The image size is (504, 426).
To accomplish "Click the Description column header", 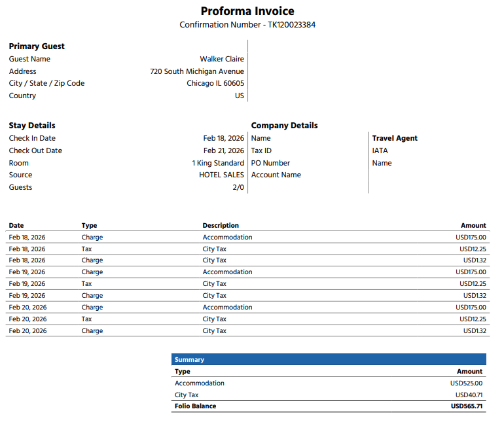I will (221, 225).
